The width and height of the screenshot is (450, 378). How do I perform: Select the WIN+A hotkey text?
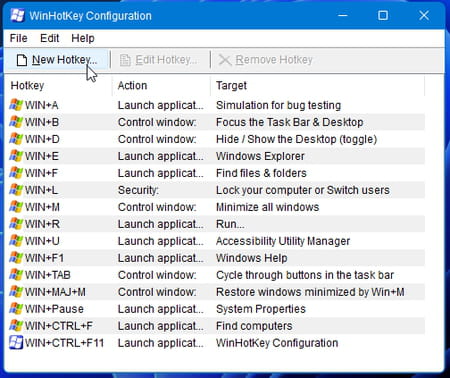(42, 105)
